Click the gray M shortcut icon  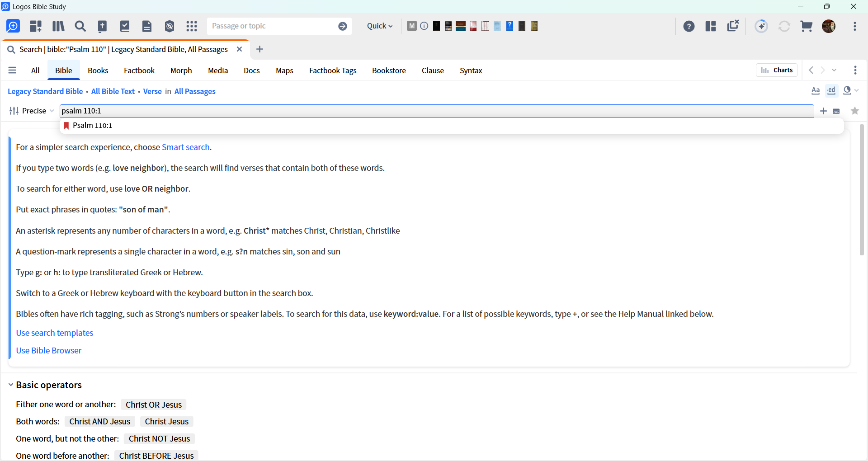(x=411, y=26)
